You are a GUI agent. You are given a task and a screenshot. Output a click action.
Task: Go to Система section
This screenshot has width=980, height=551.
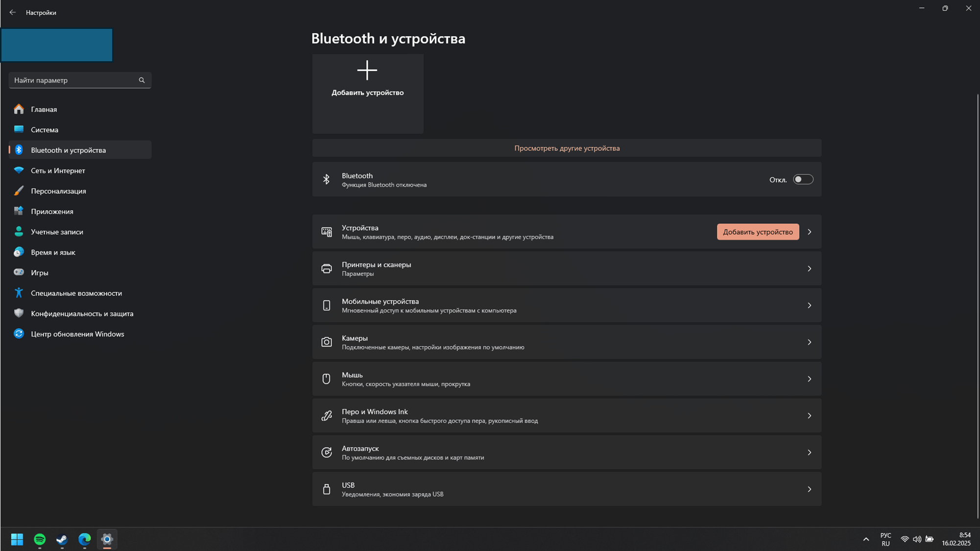click(80, 129)
